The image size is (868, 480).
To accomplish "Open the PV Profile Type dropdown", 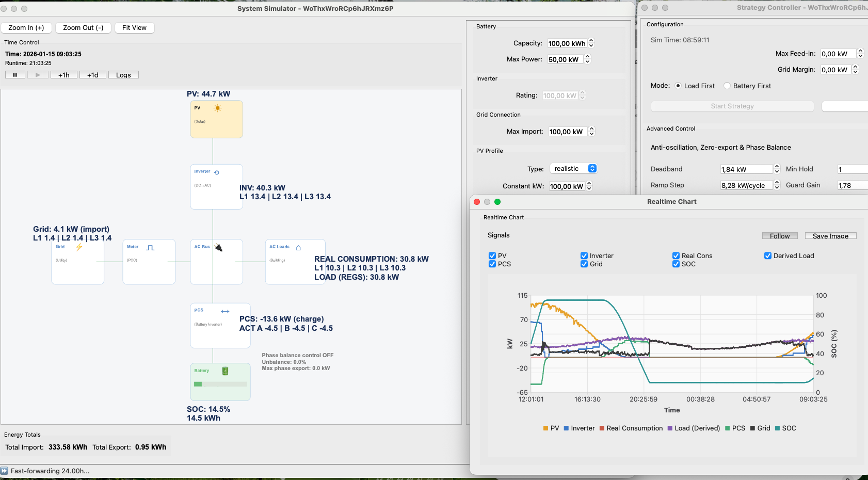I will [x=573, y=169].
